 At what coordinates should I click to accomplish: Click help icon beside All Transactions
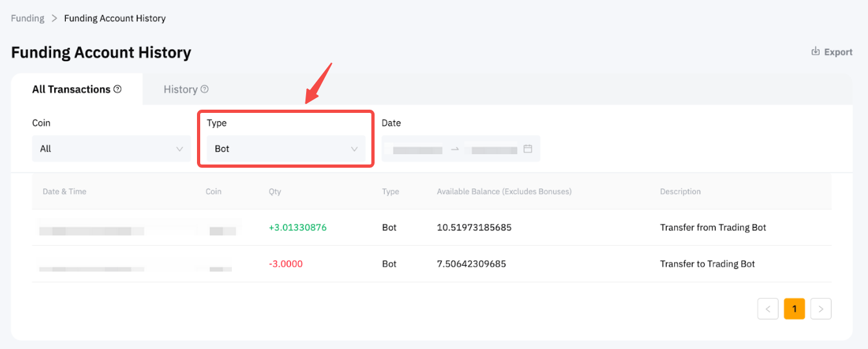pos(118,89)
